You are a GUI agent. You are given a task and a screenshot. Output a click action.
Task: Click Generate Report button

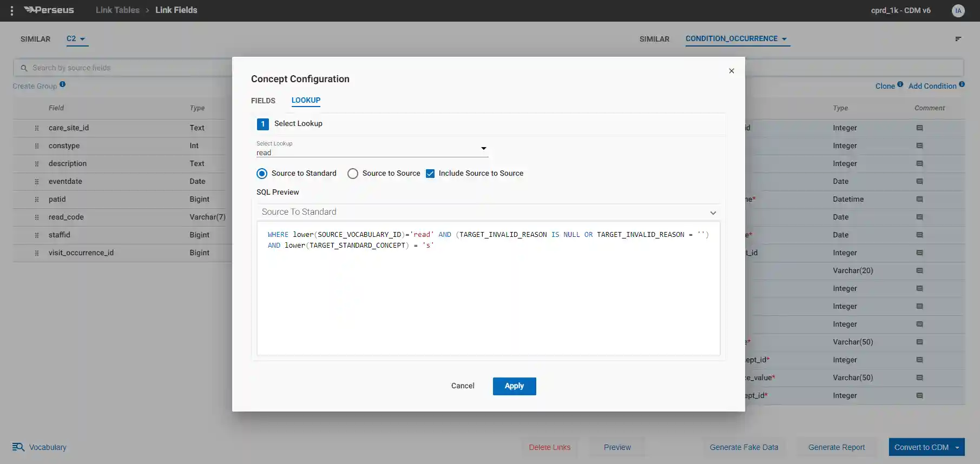point(836,447)
